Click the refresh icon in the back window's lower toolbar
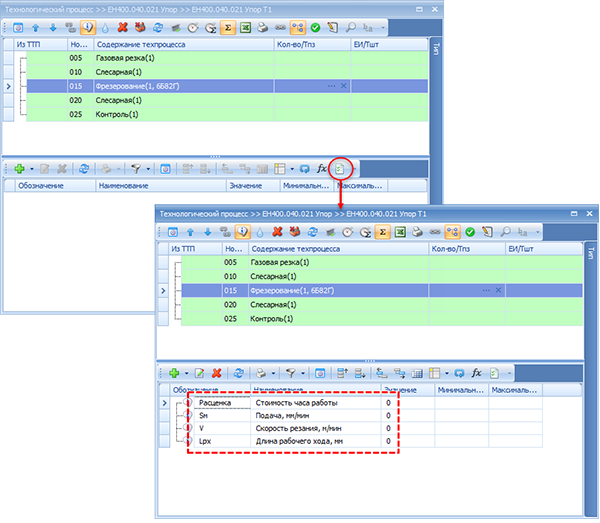 click(84, 169)
